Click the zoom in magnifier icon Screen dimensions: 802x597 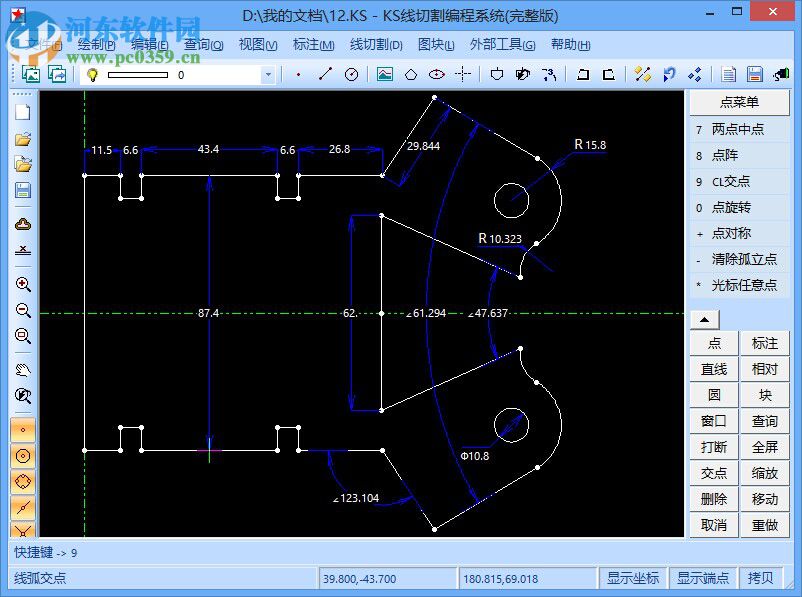click(x=23, y=284)
